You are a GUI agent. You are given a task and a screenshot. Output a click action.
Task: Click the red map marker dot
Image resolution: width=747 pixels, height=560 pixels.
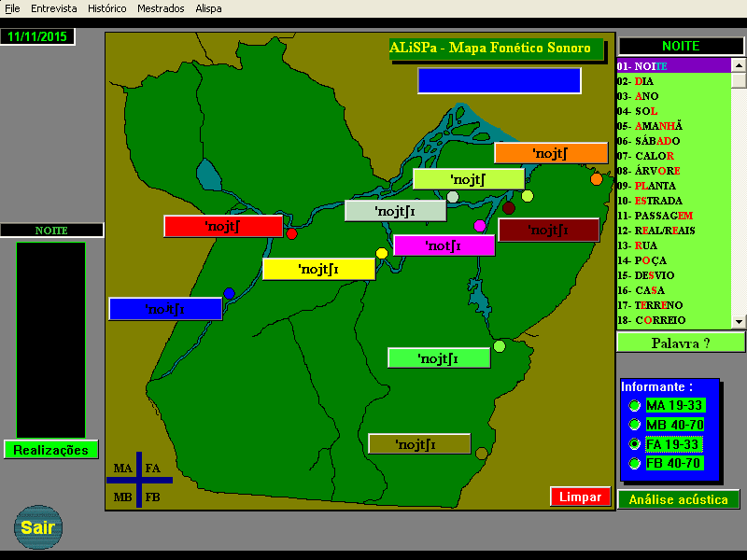click(291, 233)
